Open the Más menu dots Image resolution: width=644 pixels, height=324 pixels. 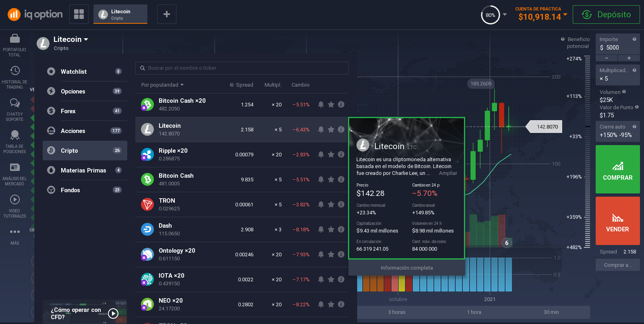click(15, 232)
